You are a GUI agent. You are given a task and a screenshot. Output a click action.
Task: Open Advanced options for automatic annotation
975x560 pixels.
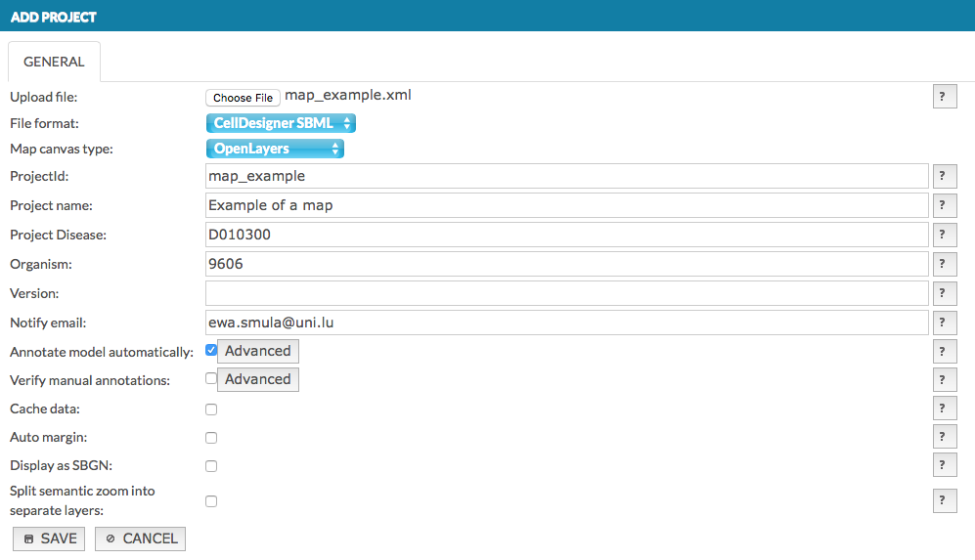coord(257,351)
